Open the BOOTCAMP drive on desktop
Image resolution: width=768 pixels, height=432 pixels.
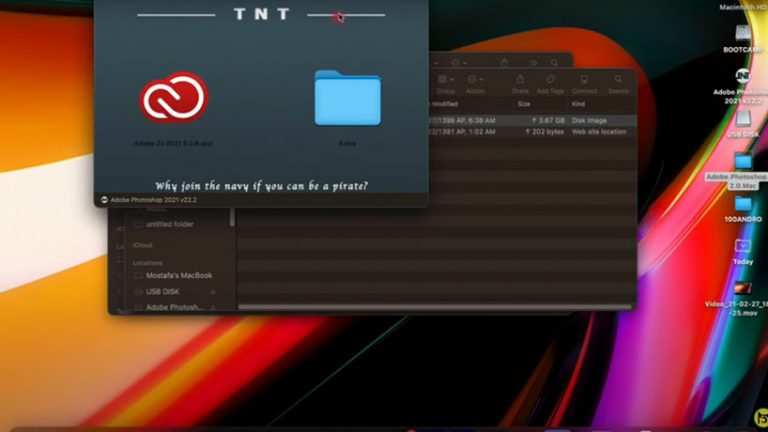tap(743, 29)
